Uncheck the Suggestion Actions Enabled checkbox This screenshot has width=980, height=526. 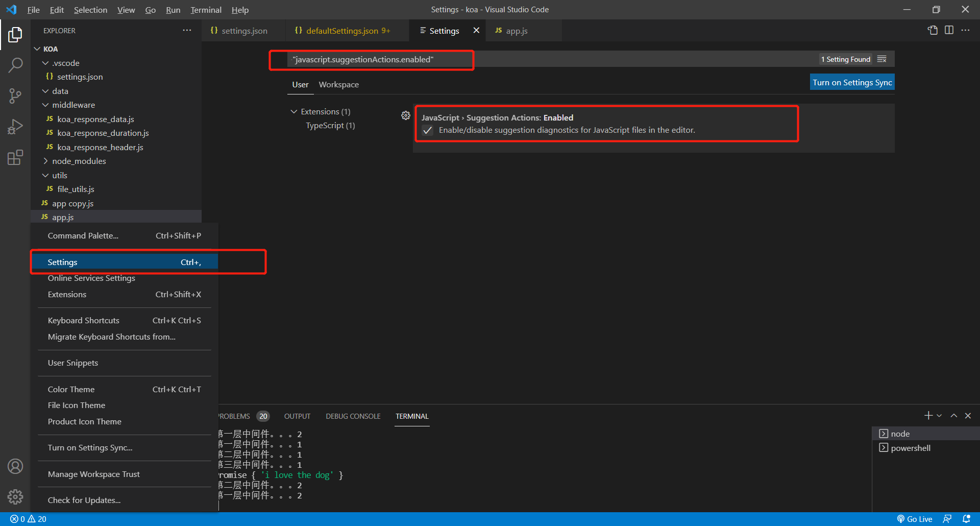click(x=427, y=130)
